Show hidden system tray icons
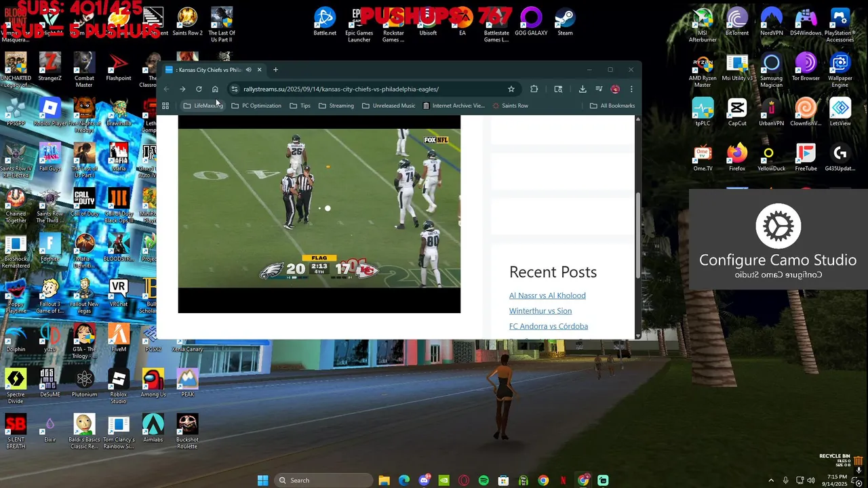Image resolution: width=868 pixels, height=488 pixels. pyautogui.click(x=771, y=481)
